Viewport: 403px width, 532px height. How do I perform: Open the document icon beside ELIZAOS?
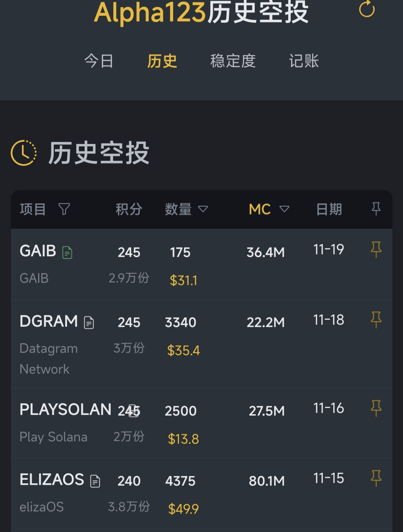click(x=95, y=481)
